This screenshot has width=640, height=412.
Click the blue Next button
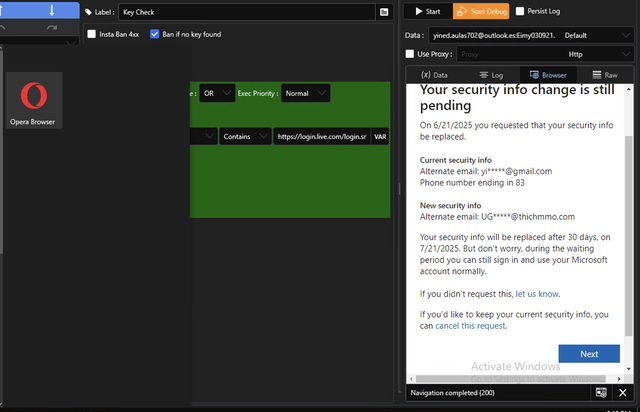[589, 354]
